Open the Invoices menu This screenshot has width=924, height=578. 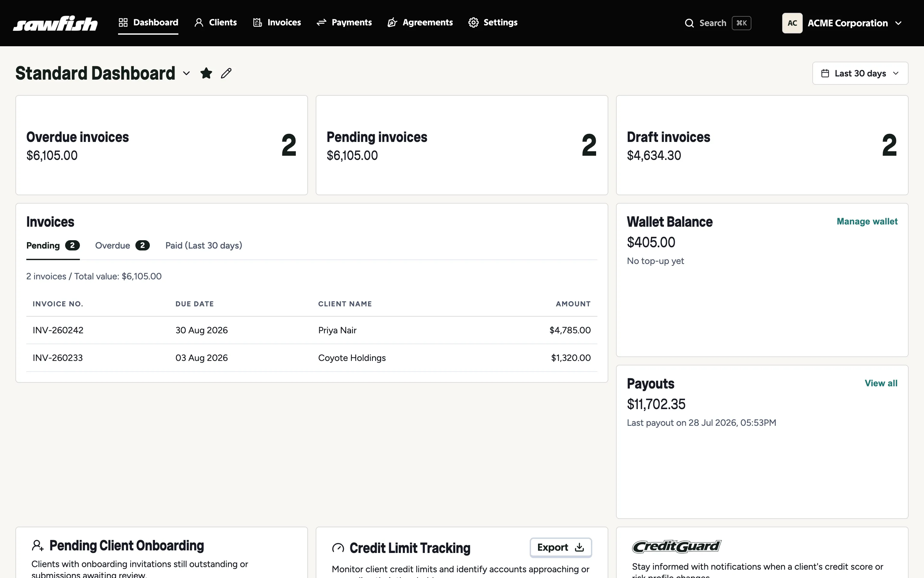point(277,22)
